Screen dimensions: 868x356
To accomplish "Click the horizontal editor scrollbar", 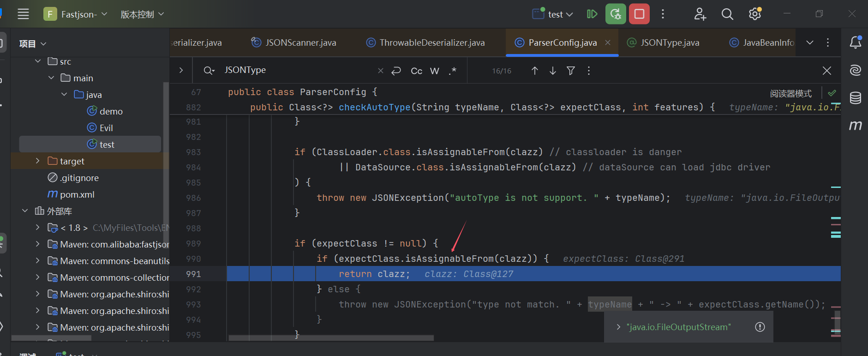I will (x=331, y=338).
